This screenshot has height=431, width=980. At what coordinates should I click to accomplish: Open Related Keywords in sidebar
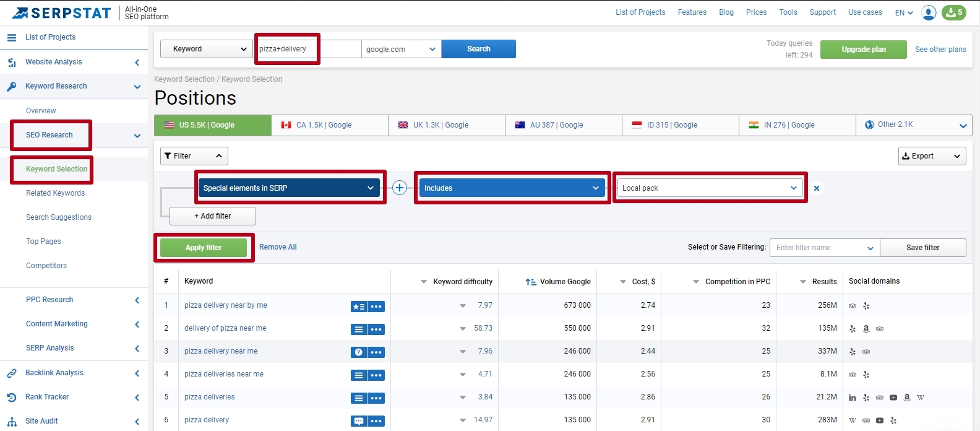pos(55,193)
